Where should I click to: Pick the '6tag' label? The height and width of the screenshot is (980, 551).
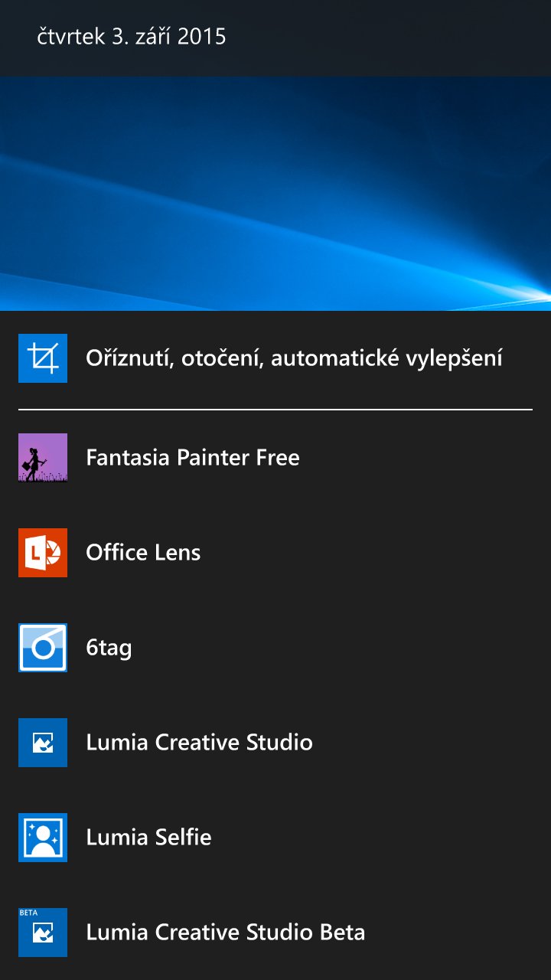(x=109, y=648)
